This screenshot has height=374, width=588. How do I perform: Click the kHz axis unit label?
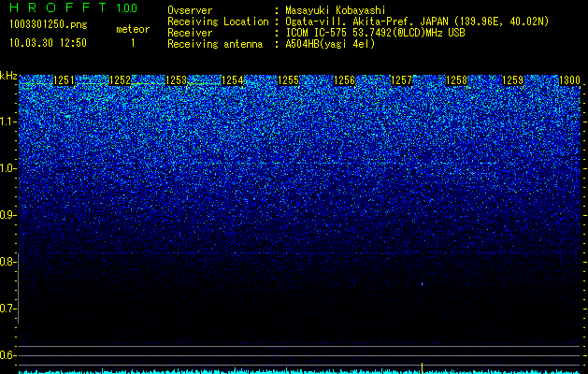tap(8, 76)
